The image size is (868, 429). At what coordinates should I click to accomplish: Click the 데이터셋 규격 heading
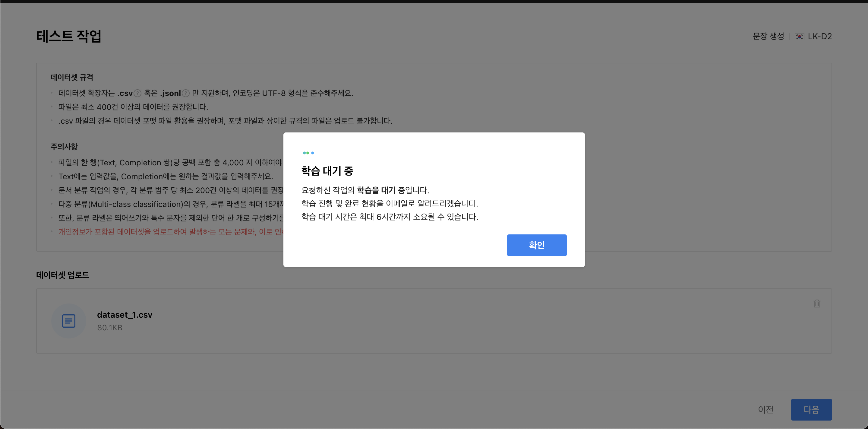(72, 77)
